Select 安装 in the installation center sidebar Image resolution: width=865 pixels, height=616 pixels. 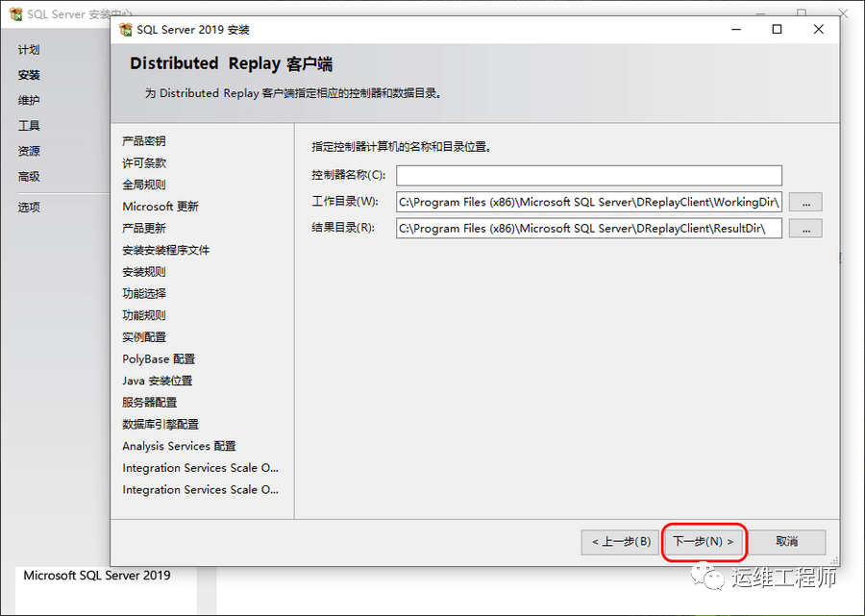point(29,75)
